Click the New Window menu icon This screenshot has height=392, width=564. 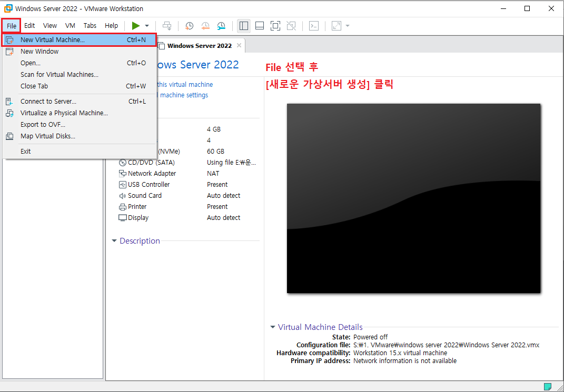[9, 52]
